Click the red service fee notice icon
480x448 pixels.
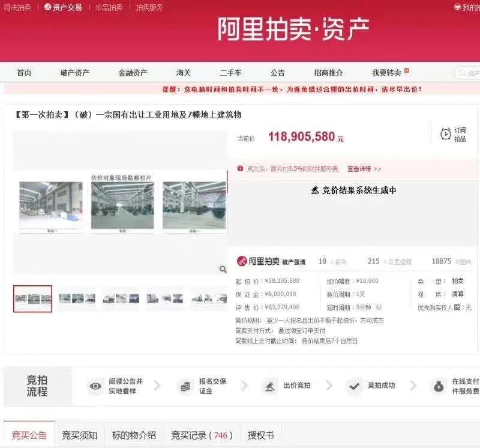pyautogui.click(x=241, y=168)
